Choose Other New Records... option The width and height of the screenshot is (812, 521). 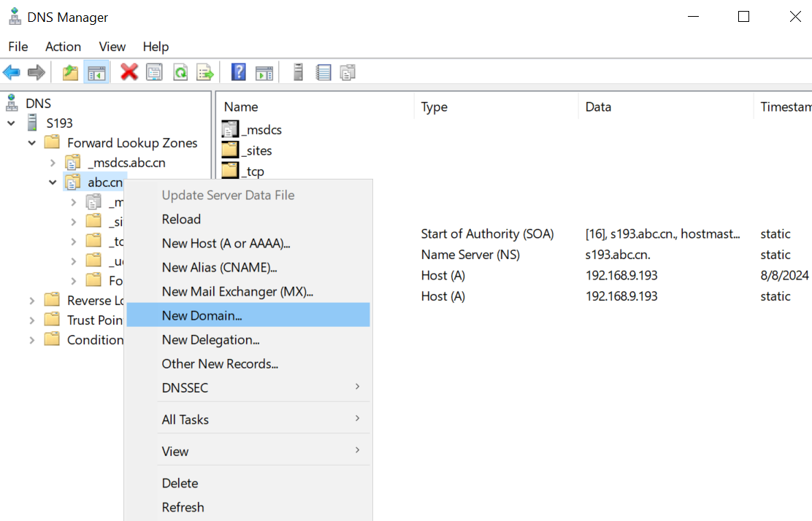coord(248,363)
